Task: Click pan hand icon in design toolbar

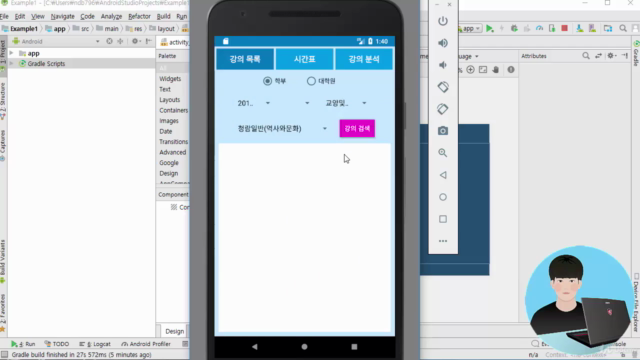Action: click(x=496, y=70)
